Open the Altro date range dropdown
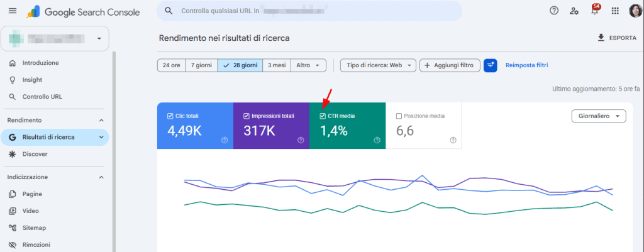The width and height of the screenshot is (644, 252). (308, 65)
